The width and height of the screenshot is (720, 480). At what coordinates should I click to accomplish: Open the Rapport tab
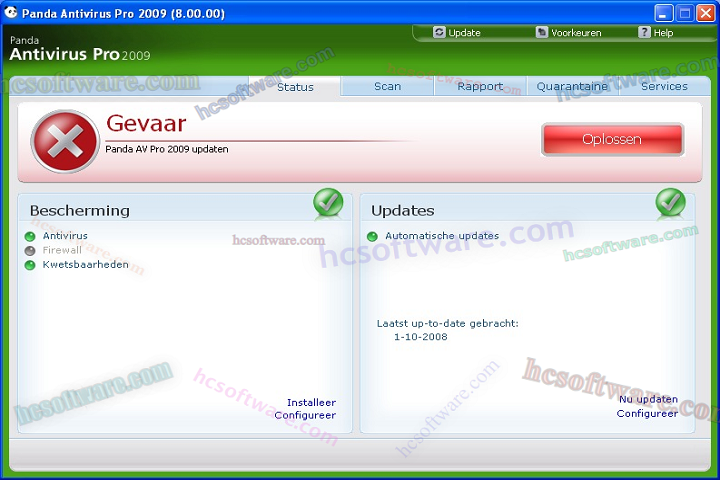click(480, 86)
